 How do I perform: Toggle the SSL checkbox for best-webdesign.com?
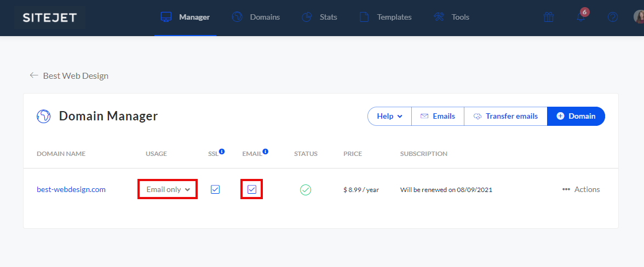pyautogui.click(x=215, y=189)
